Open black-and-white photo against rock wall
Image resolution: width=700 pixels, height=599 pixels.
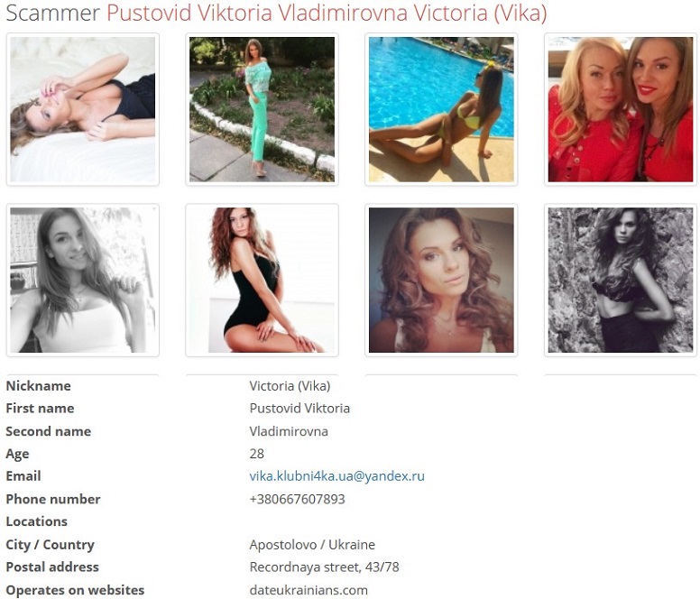point(621,280)
